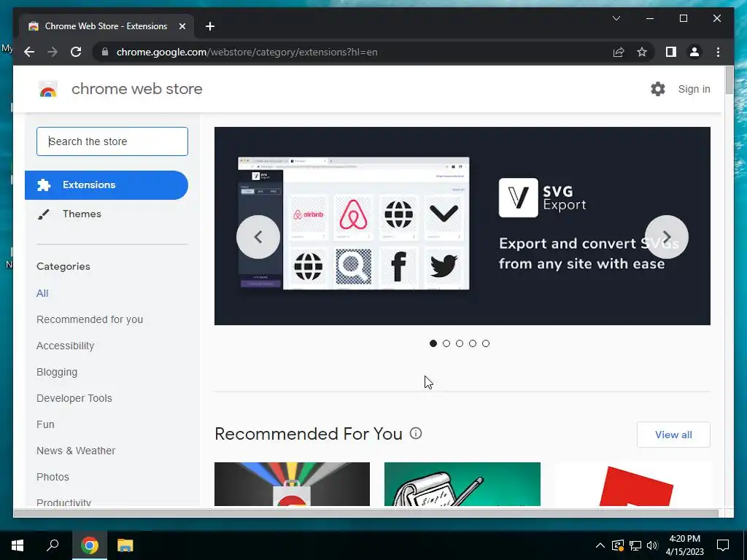The height and width of the screenshot is (560, 747).
Task: Open Recommended for you category
Action: click(90, 319)
